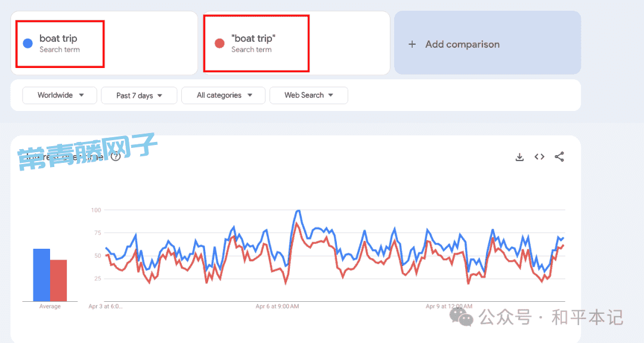The height and width of the screenshot is (343, 644).
Task: Download the chart data as CSV
Action: click(x=519, y=157)
